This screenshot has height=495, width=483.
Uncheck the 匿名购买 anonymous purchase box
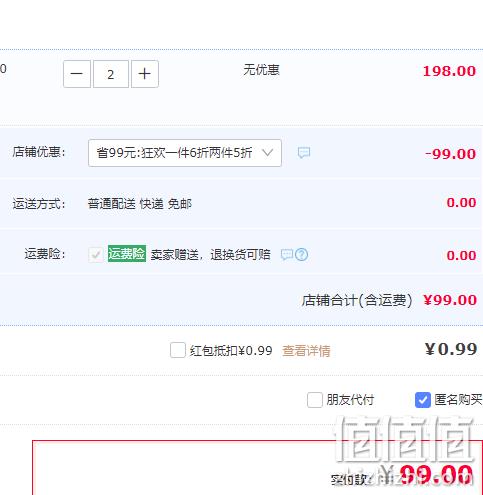click(423, 400)
